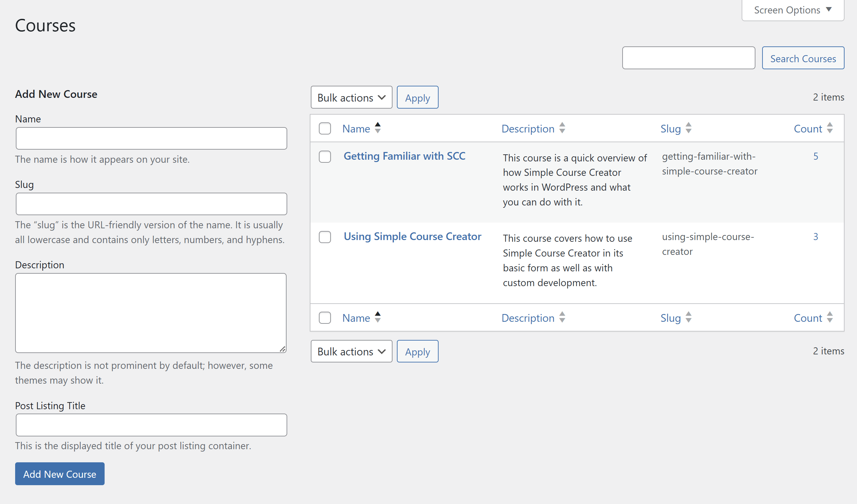The image size is (857, 504).
Task: Click the help text about URL-friendly slug
Action: coord(150,232)
